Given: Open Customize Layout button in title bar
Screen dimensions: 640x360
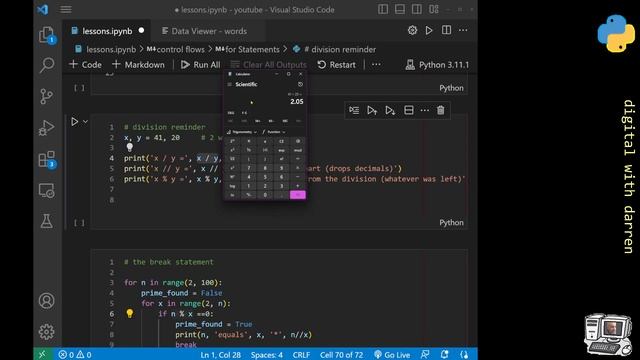Looking at the screenshot, I should [433, 9].
